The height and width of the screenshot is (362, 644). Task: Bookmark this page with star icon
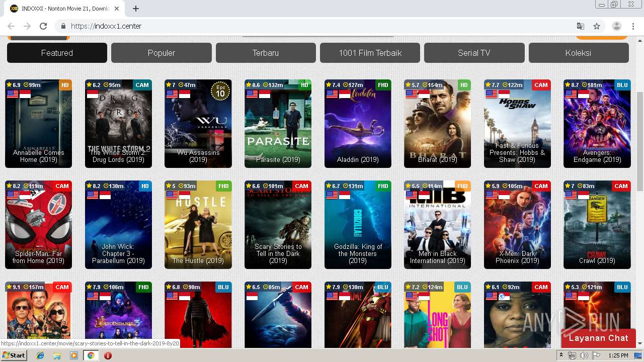point(597,26)
